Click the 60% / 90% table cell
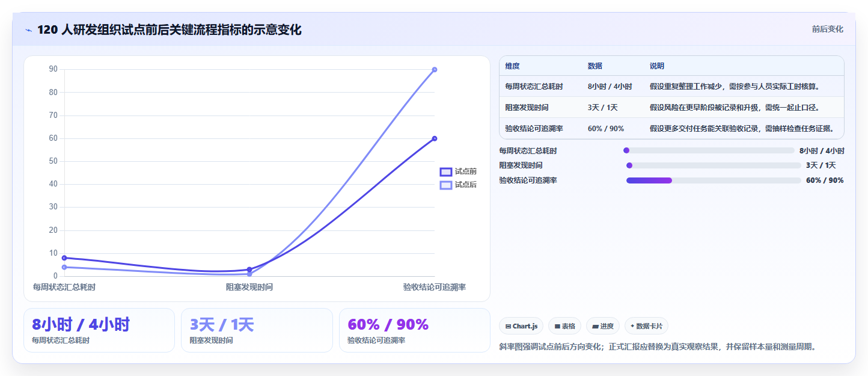 606,129
